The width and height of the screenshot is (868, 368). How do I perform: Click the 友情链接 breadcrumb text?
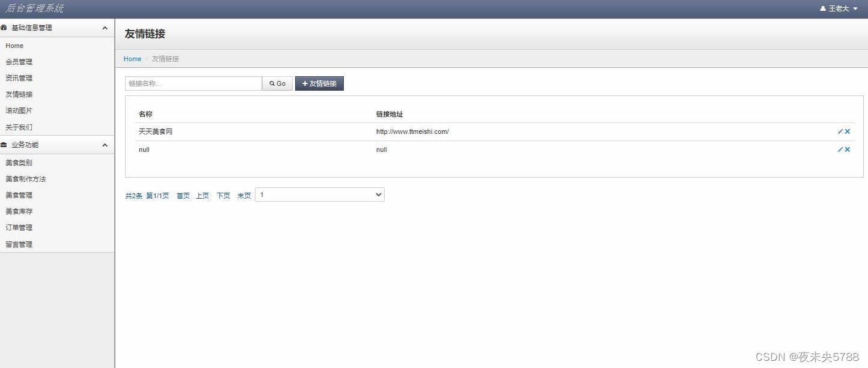click(165, 59)
